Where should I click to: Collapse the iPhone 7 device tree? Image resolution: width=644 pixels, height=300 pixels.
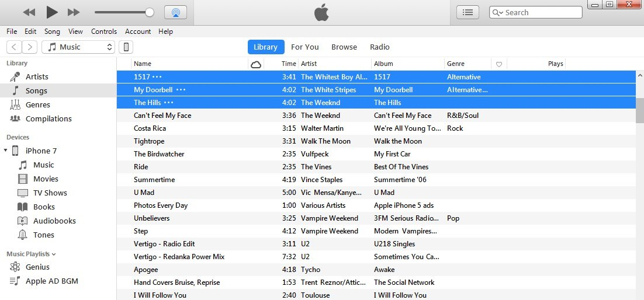tap(5, 150)
